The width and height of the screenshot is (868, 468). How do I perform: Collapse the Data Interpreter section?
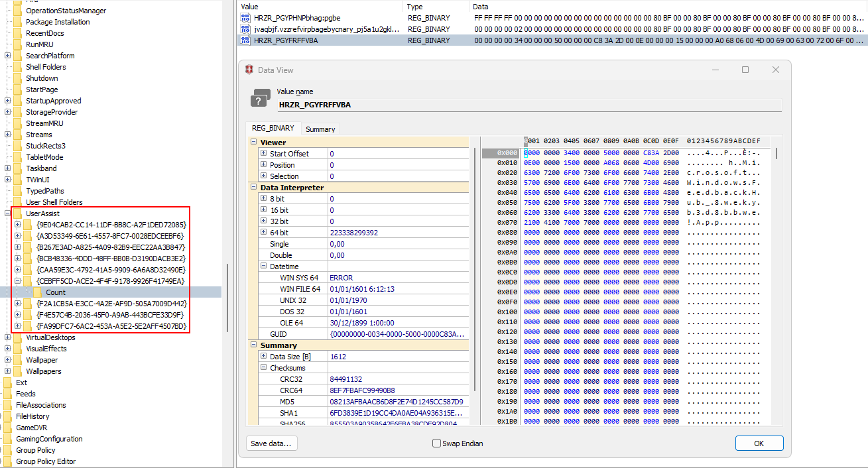click(254, 188)
